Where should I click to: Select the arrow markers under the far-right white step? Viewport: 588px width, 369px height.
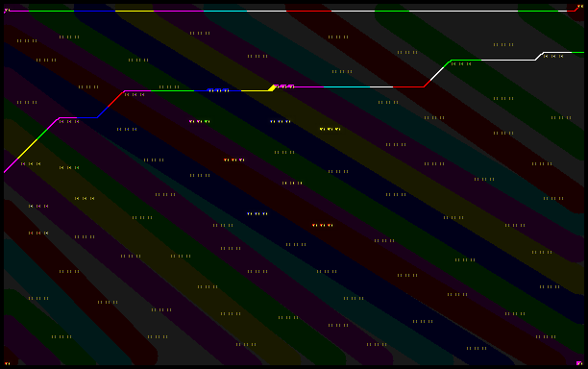point(553,57)
